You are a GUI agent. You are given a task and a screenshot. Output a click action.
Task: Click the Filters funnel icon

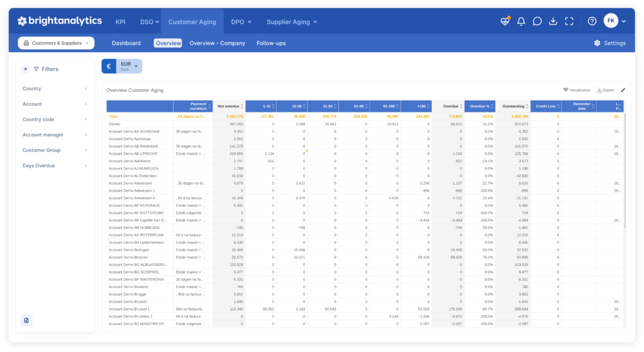pos(36,69)
